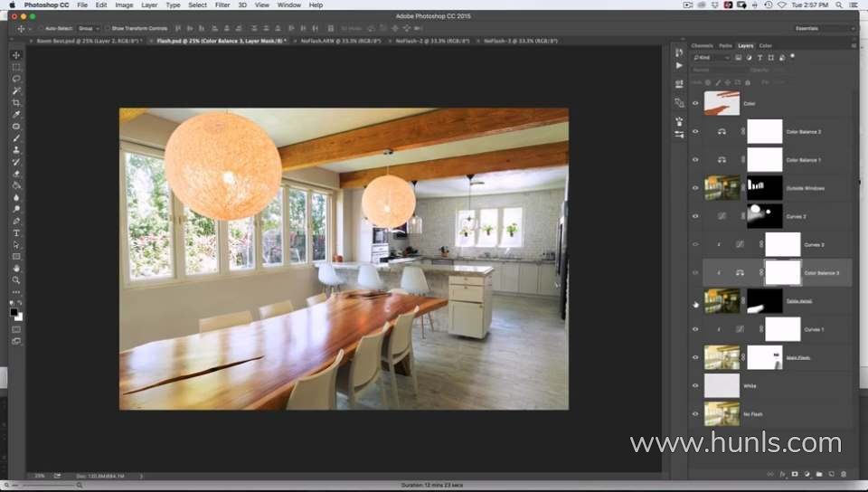Click the delete layer trash icon
The height and width of the screenshot is (492, 868).
844,474
